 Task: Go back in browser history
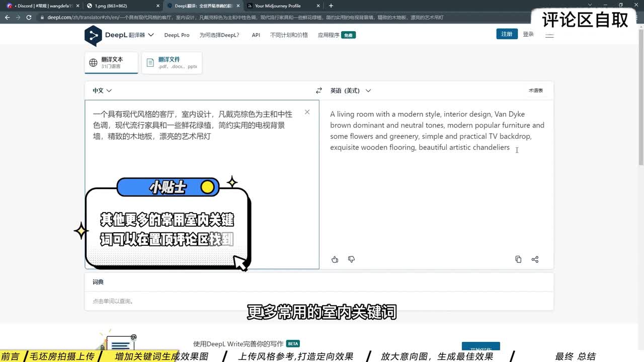coord(7,17)
